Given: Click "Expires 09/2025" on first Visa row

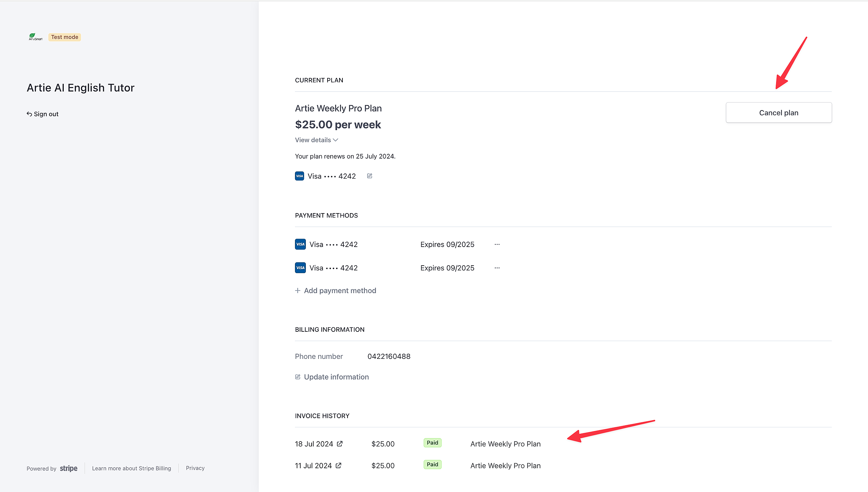Looking at the screenshot, I should click(x=447, y=244).
